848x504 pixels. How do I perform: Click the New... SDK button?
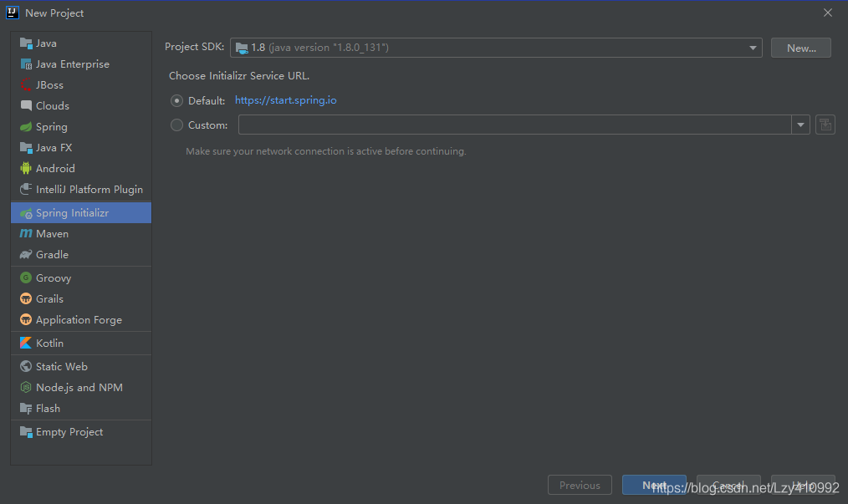click(801, 48)
